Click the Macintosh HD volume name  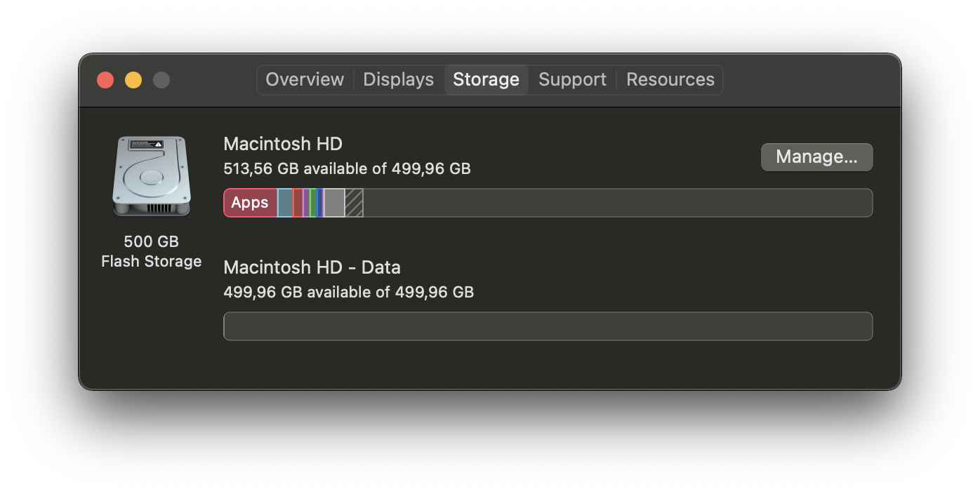point(283,144)
